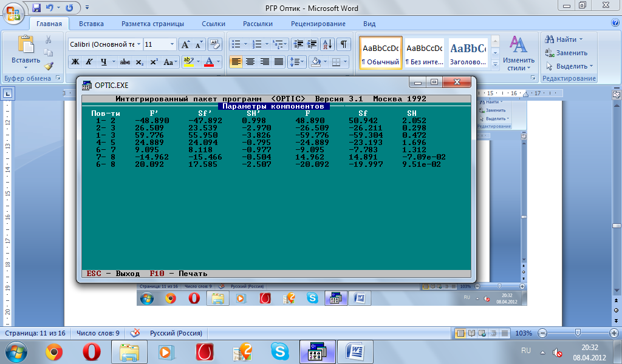Click the Заменить button

[566, 53]
